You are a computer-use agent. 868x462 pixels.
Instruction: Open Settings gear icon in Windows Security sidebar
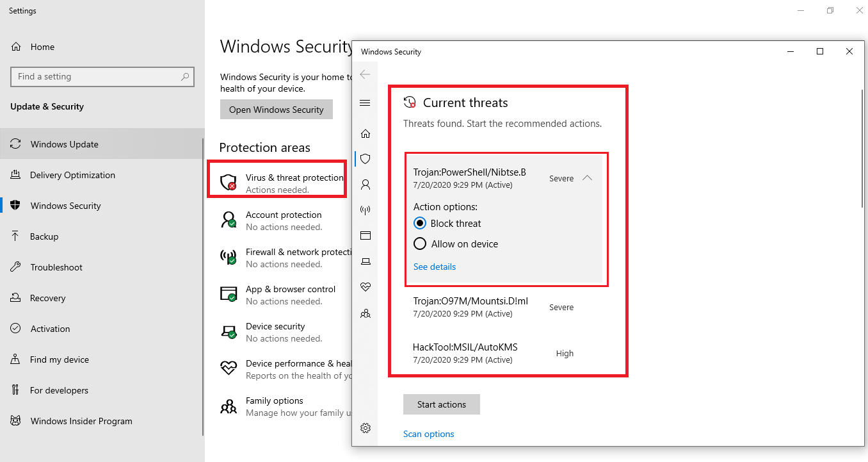(x=366, y=428)
